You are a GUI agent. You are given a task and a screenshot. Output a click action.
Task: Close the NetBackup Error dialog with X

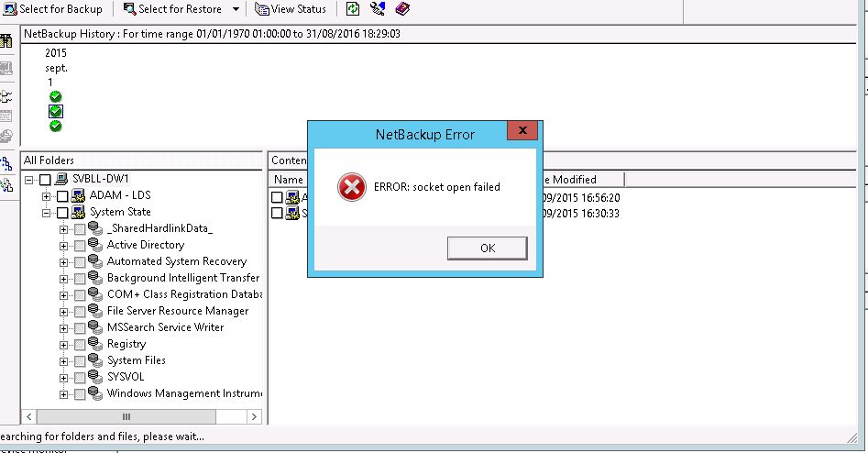coord(522,132)
